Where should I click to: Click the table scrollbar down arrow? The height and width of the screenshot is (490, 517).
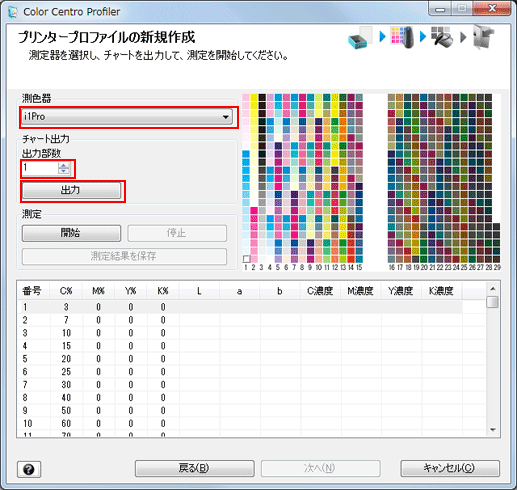493,430
